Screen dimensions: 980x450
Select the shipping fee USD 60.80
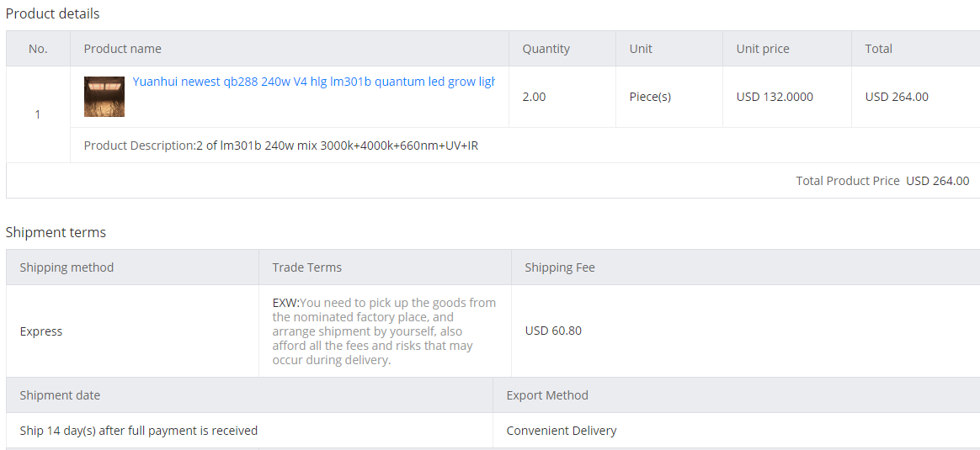pyautogui.click(x=553, y=331)
